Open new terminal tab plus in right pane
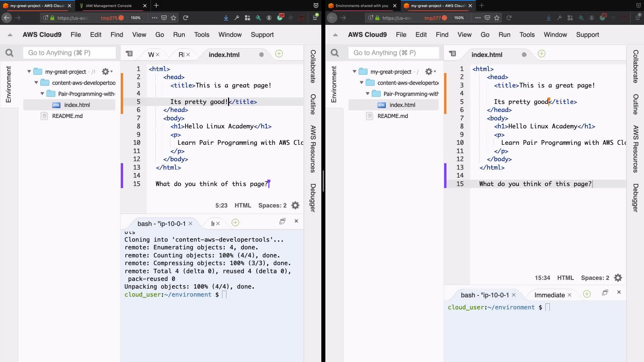Image resolution: width=644 pixels, height=362 pixels. (587, 294)
